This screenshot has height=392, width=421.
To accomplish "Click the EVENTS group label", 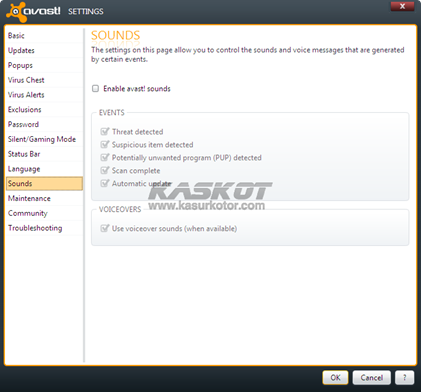I will point(112,113).
